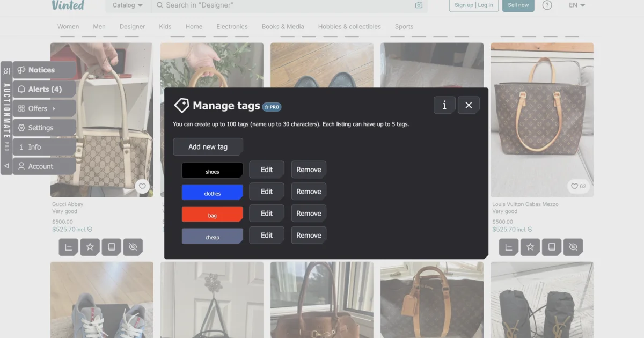
Task: Remove the clothes tag
Action: click(x=309, y=192)
